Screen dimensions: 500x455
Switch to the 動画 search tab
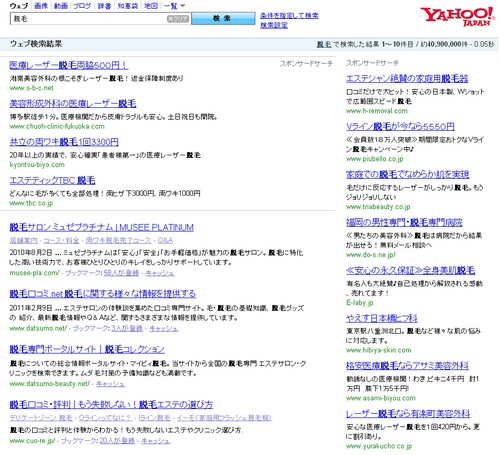pos(61,6)
